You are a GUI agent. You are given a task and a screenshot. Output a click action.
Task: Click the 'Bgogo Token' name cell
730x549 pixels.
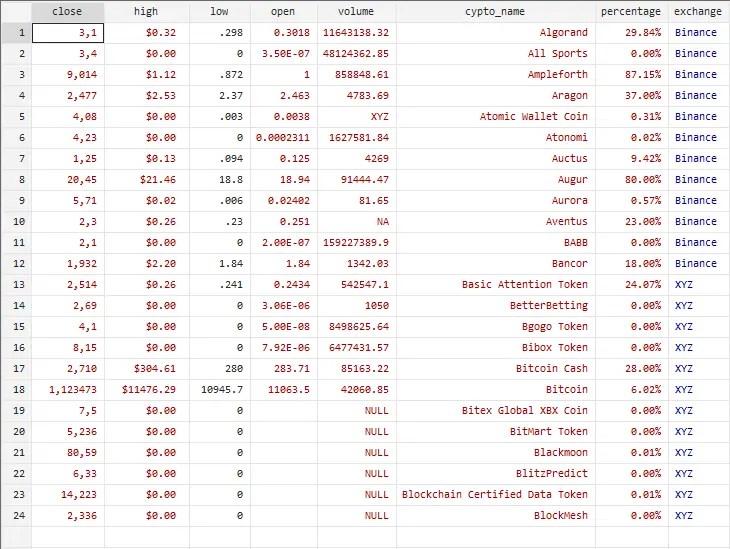(x=496, y=326)
